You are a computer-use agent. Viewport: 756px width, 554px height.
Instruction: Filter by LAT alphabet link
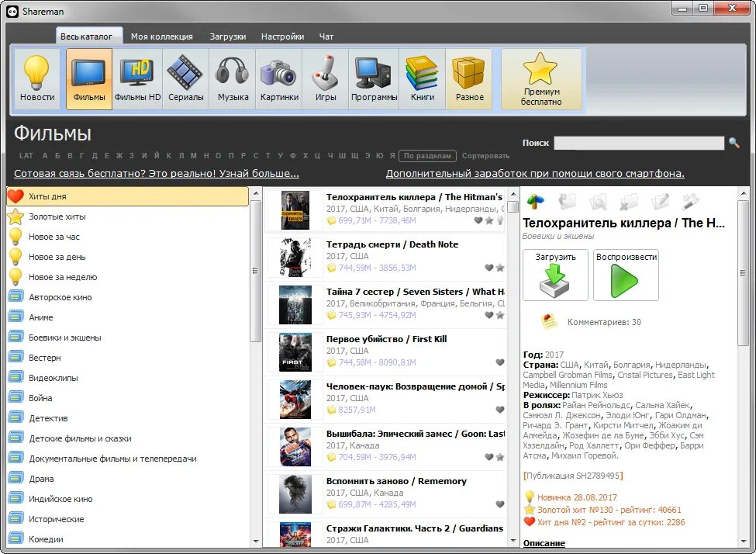click(26, 156)
